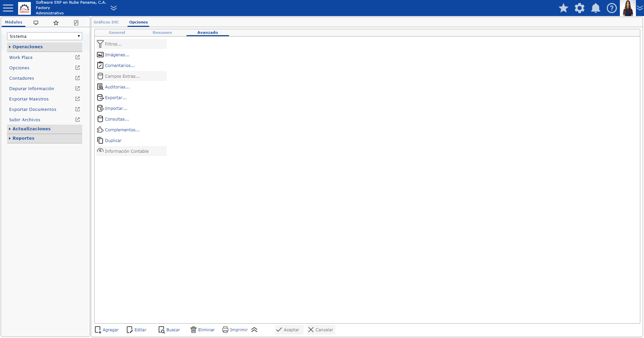Open Contadores in new window icon
The image size is (644, 338).
[x=77, y=78]
